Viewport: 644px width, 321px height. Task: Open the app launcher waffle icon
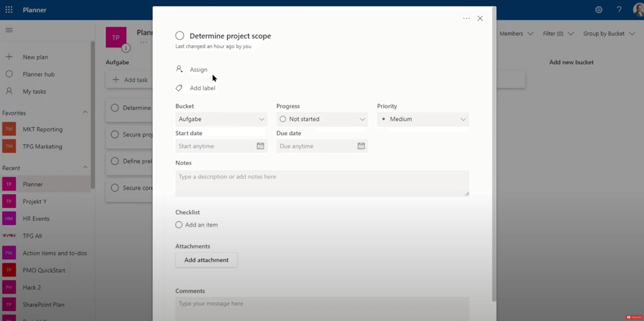[9, 10]
